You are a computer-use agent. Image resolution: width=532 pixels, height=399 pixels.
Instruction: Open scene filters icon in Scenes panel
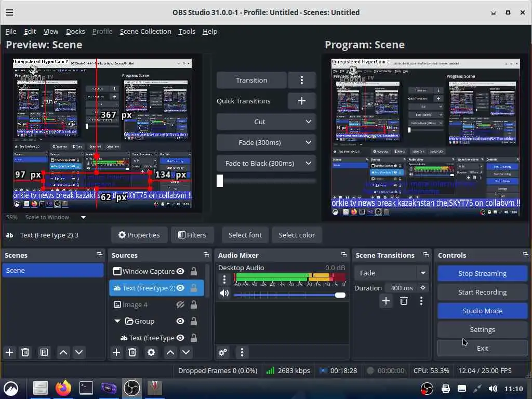(x=44, y=352)
